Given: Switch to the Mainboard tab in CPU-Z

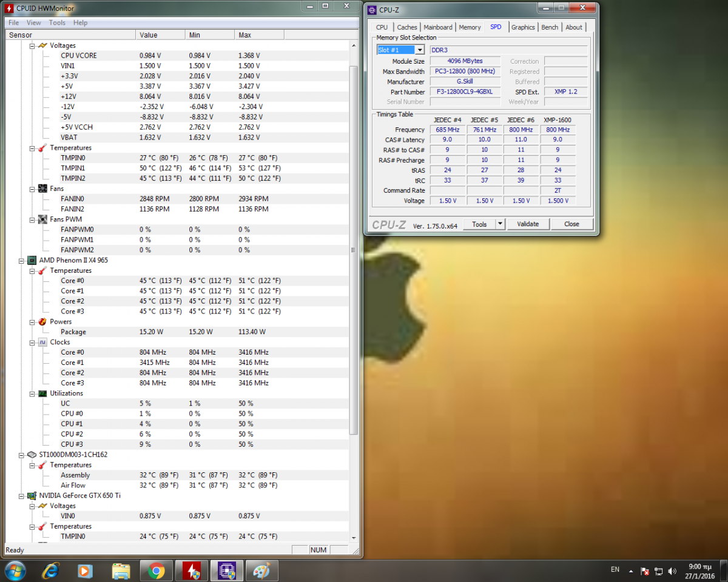Looking at the screenshot, I should pyautogui.click(x=438, y=27).
